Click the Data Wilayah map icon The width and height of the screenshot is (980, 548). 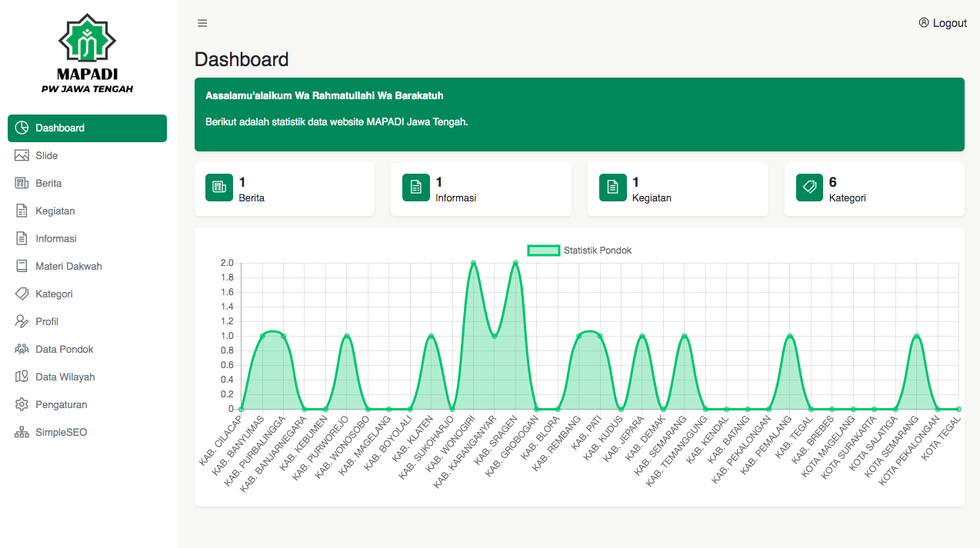click(x=22, y=377)
